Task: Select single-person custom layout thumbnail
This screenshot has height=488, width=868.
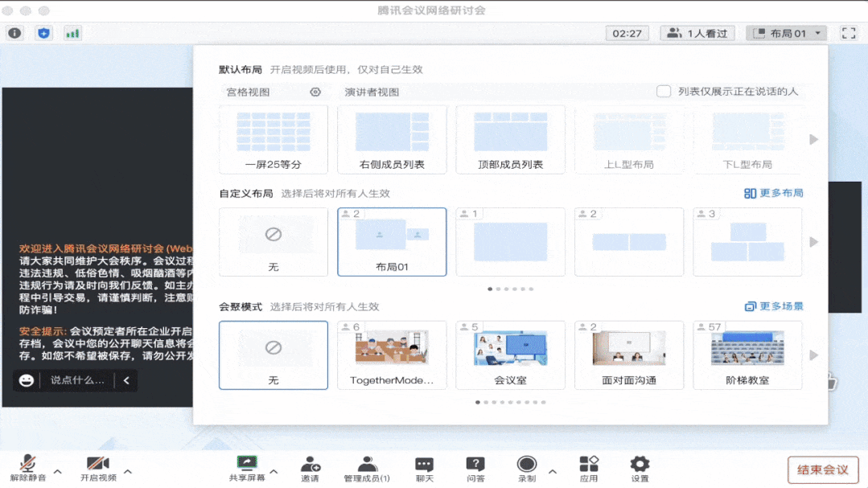Action: coord(510,242)
